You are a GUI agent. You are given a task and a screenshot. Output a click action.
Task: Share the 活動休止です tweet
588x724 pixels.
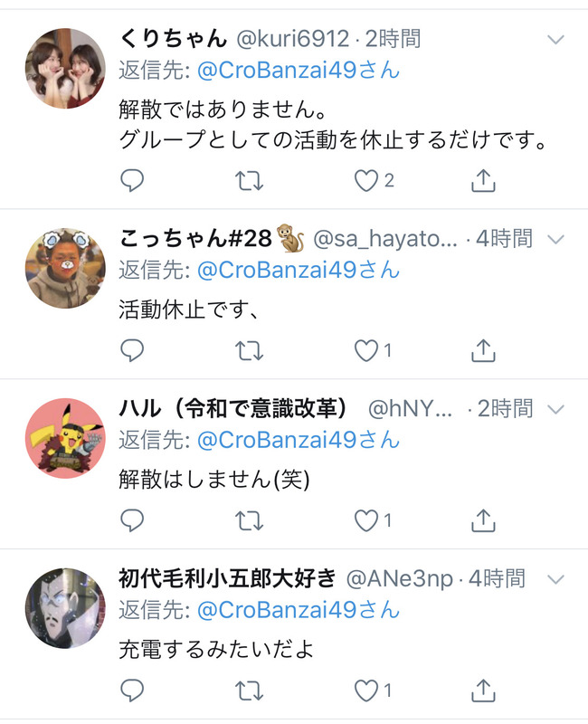coord(483,350)
